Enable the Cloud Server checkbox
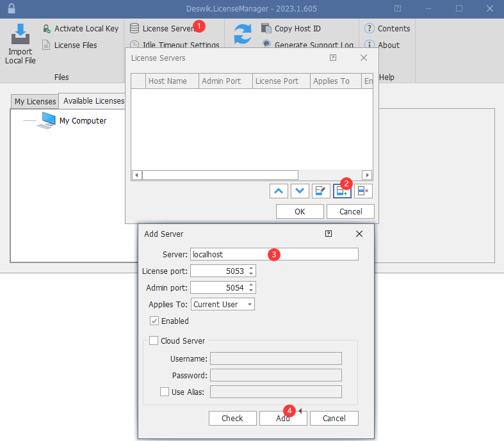This screenshot has width=504, height=441. 154,341
